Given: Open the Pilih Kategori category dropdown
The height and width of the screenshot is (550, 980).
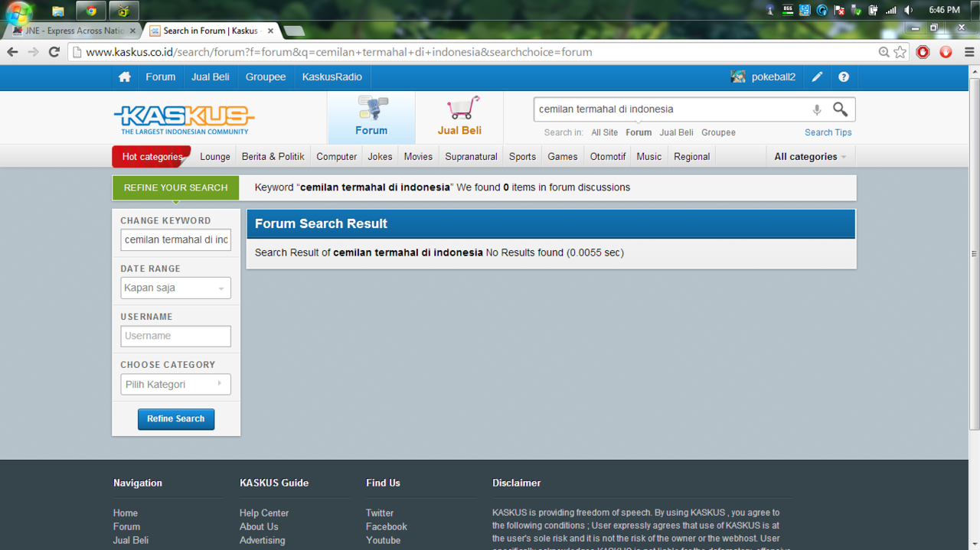Looking at the screenshot, I should point(175,384).
